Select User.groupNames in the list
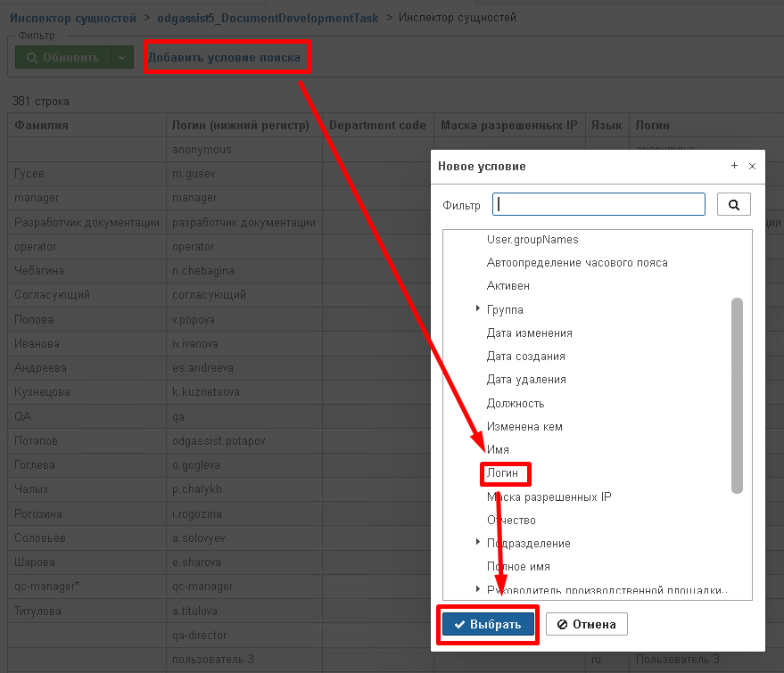Viewport: 784px width, 673px height. 532,239
